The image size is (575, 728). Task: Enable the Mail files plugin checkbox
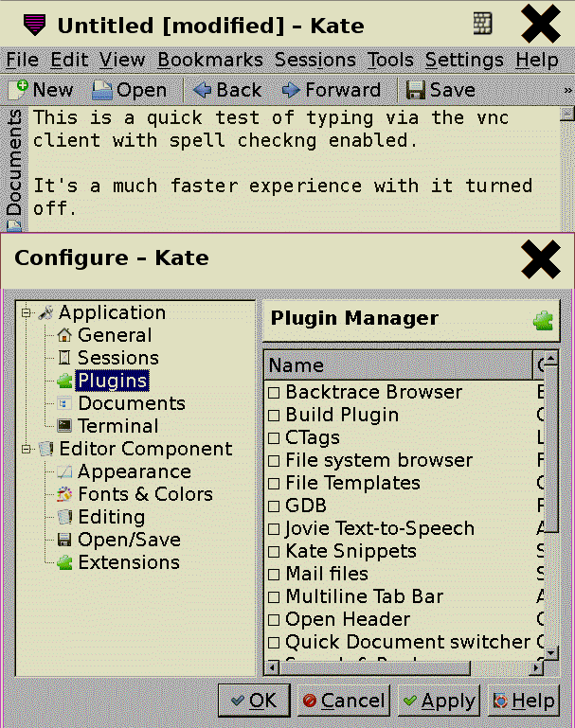[274, 575]
